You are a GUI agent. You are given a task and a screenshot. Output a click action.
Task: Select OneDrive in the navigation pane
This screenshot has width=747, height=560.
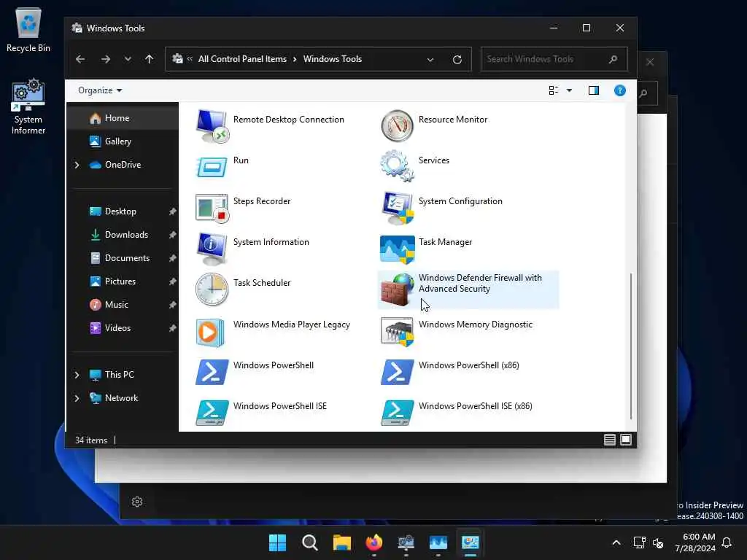pyautogui.click(x=123, y=165)
